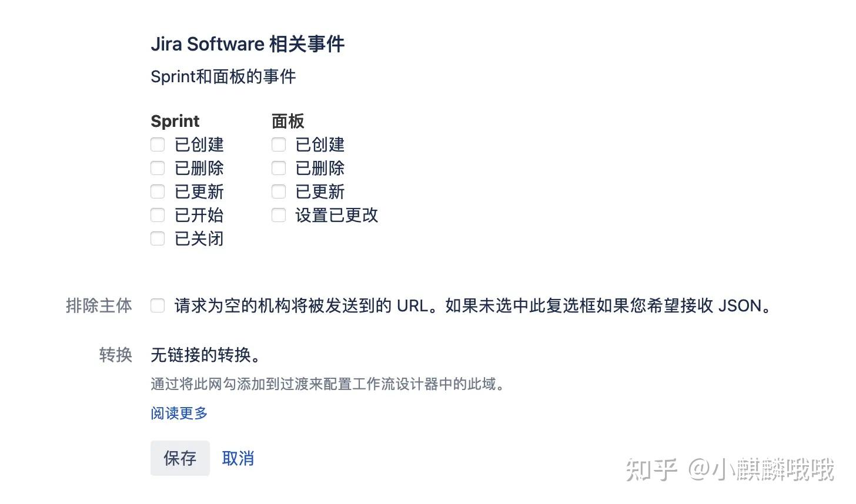Open the 阅读更多 link

point(179,414)
